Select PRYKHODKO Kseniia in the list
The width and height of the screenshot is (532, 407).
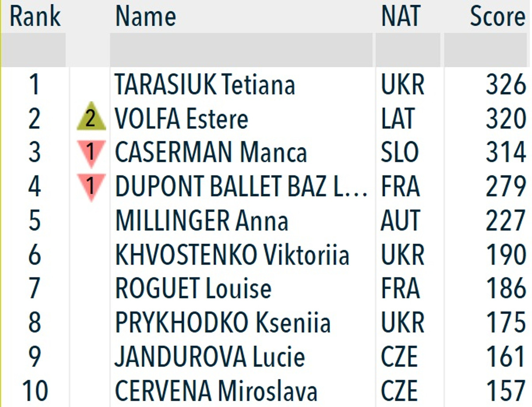coord(223,322)
